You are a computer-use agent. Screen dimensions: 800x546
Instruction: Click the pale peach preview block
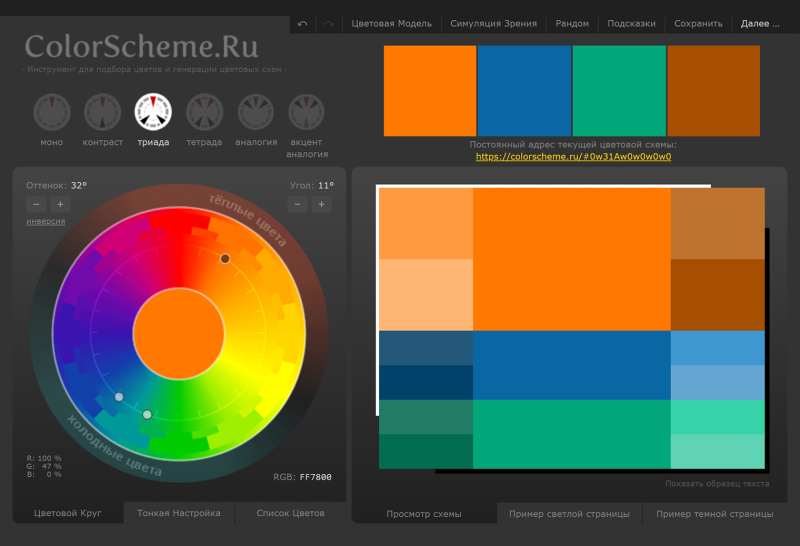(426, 295)
